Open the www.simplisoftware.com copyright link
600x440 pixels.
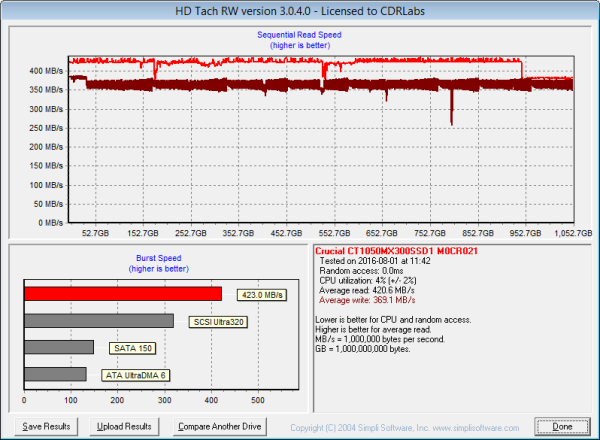[476, 428]
